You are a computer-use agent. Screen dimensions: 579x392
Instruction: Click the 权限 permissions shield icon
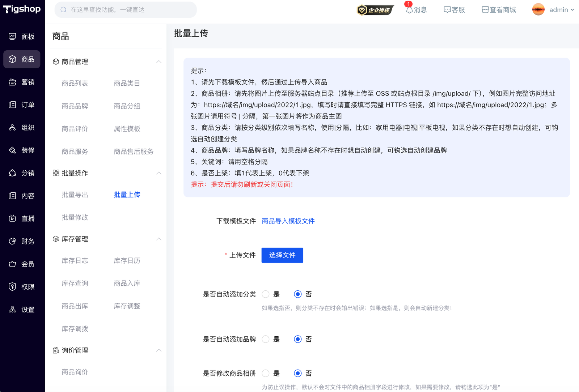tap(12, 287)
